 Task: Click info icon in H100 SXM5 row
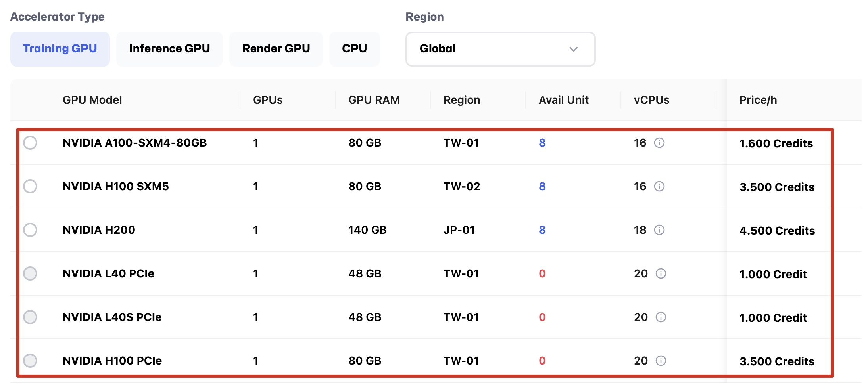coord(659,186)
